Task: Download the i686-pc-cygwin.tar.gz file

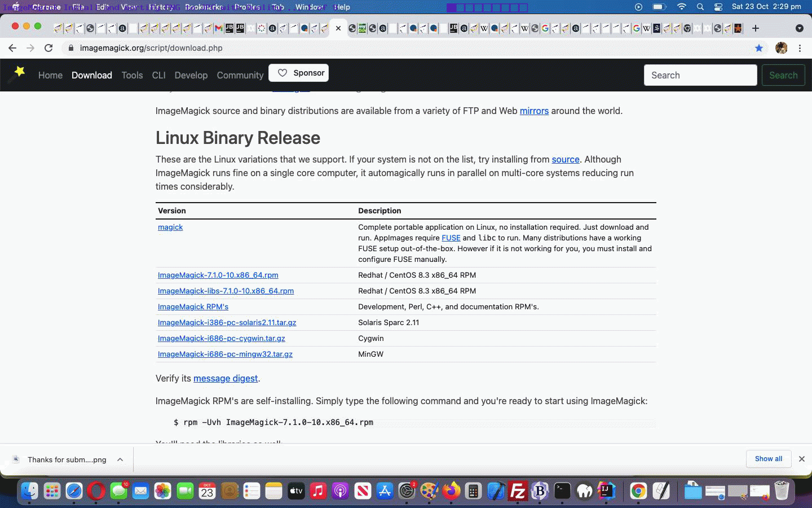Action: 222,338
